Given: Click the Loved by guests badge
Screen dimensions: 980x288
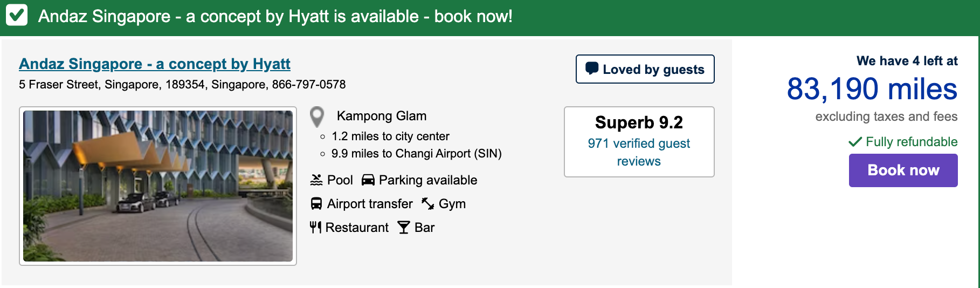Looking at the screenshot, I should pos(645,69).
